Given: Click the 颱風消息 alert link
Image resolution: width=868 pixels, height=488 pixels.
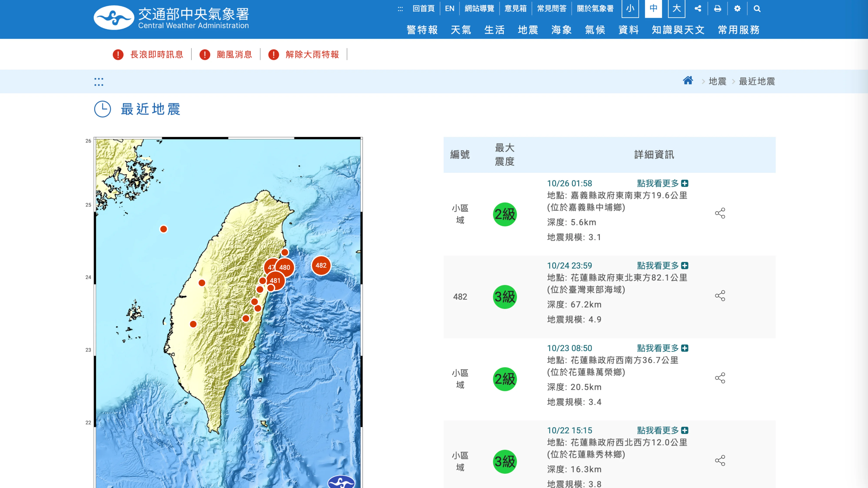Looking at the screenshot, I should pos(234,55).
